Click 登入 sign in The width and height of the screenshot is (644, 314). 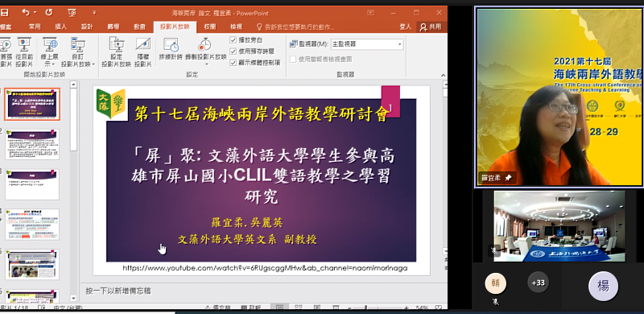(406, 27)
